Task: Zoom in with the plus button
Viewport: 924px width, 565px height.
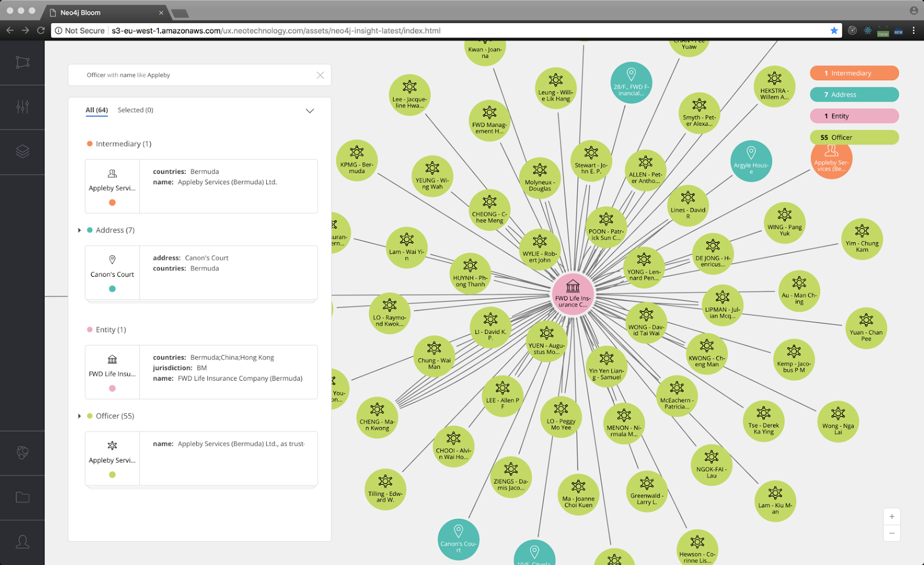Action: click(892, 516)
